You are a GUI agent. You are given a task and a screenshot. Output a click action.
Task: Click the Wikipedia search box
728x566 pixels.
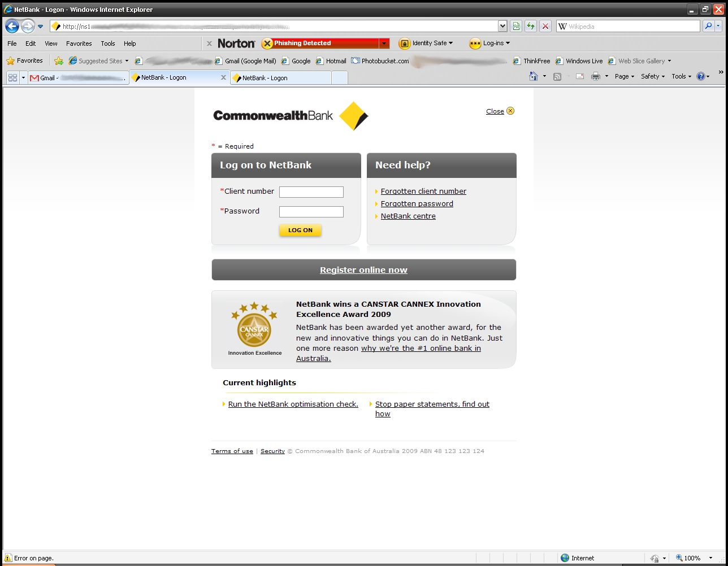pyautogui.click(x=628, y=26)
